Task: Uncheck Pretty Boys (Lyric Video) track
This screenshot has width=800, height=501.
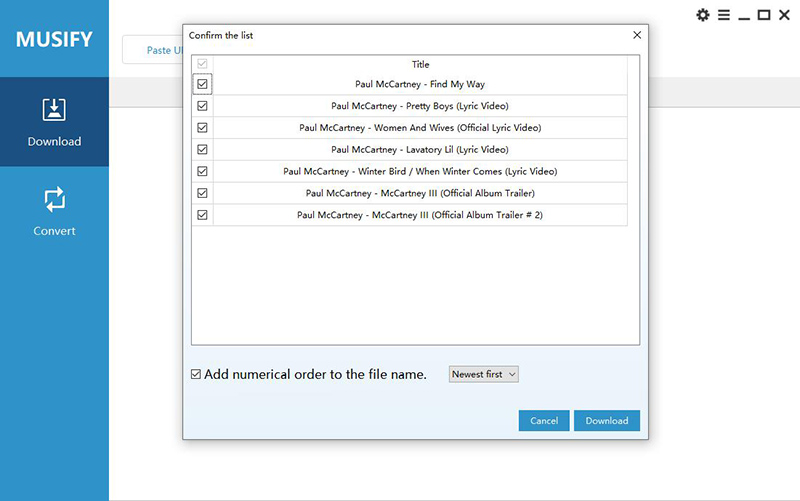Action: pyautogui.click(x=202, y=106)
